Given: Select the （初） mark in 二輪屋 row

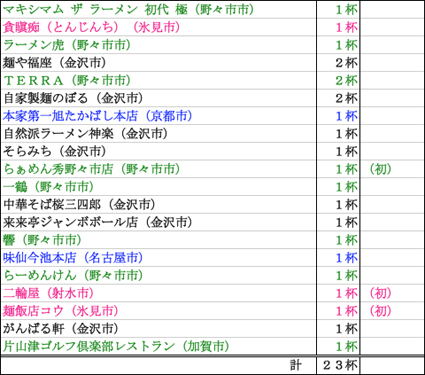Looking at the screenshot, I should click(x=392, y=293).
